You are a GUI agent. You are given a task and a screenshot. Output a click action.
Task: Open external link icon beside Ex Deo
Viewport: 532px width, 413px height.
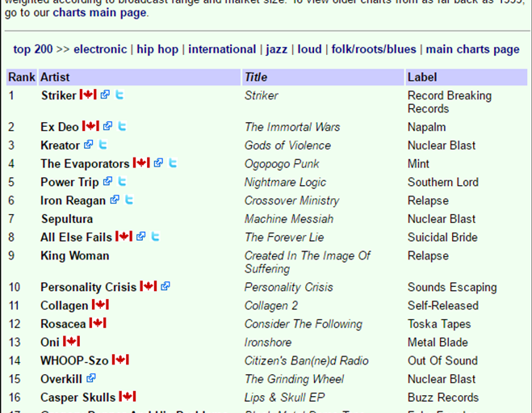107,127
